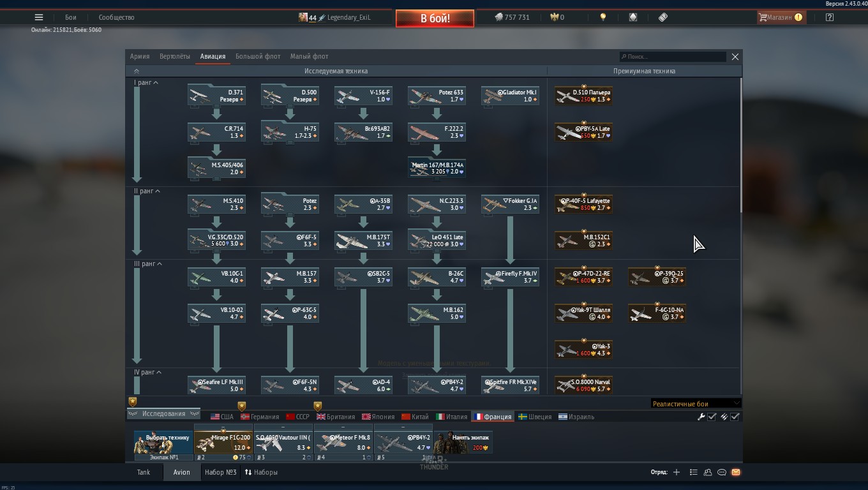Image resolution: width=868 pixels, height=490 pixels.
Task: Switch to the Большой флот tab
Action: (258, 56)
